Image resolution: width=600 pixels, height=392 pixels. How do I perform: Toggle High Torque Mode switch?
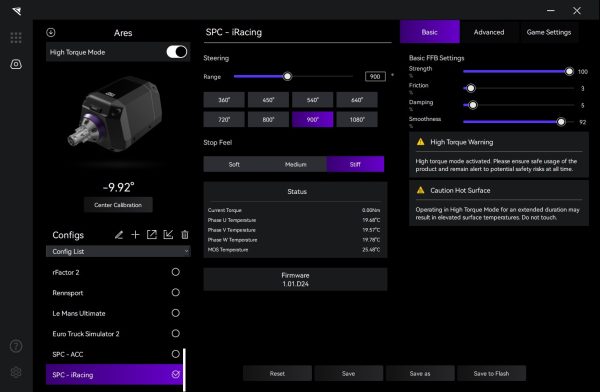click(177, 52)
